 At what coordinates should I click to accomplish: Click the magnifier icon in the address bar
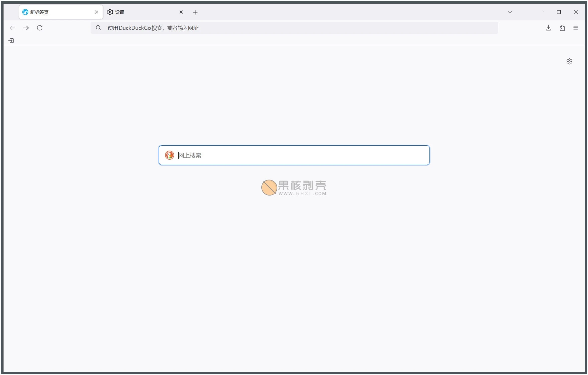(x=99, y=28)
